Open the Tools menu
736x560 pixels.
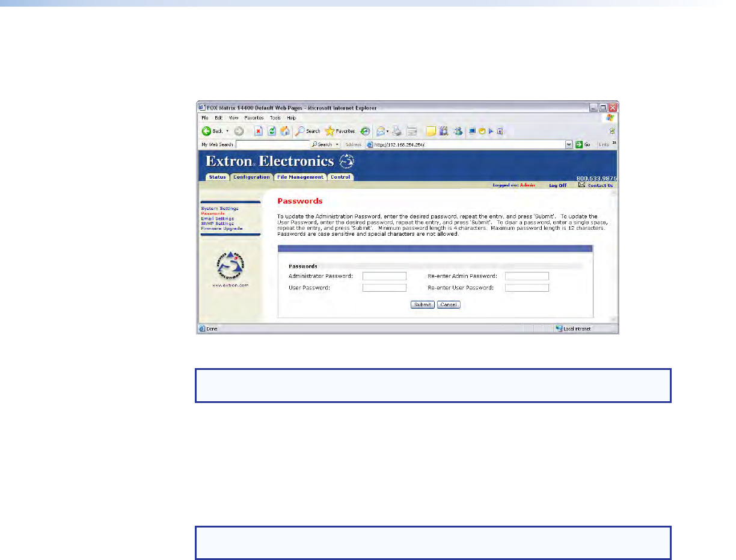click(275, 118)
